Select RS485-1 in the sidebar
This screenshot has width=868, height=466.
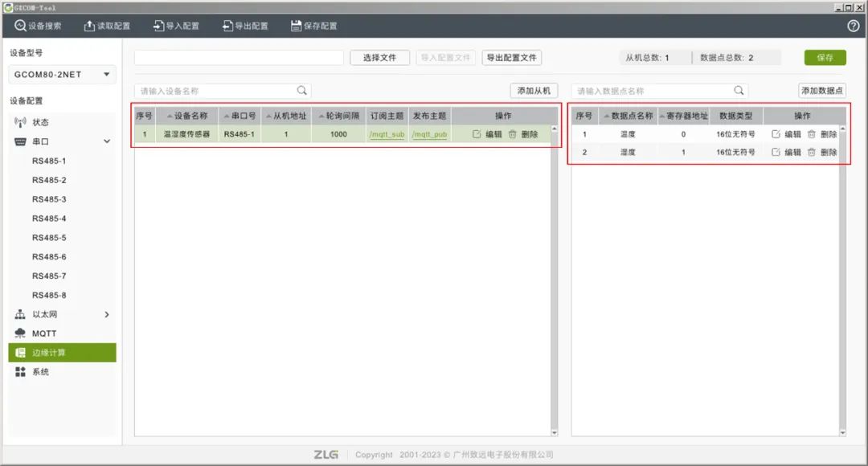49,161
